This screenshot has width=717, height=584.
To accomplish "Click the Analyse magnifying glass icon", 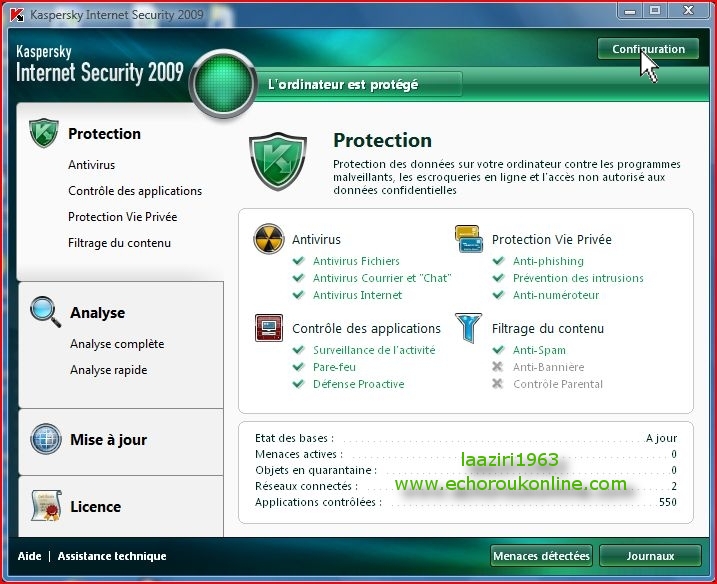I will coord(45,312).
